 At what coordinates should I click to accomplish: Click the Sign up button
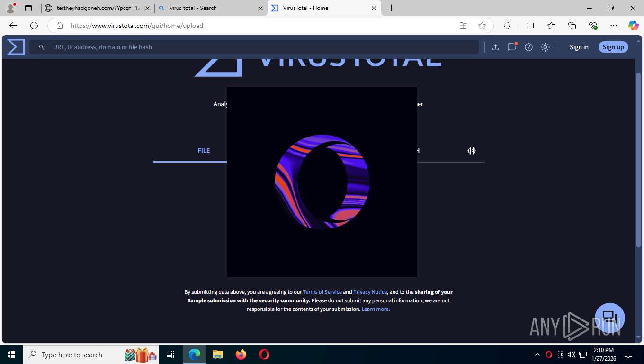(x=613, y=47)
